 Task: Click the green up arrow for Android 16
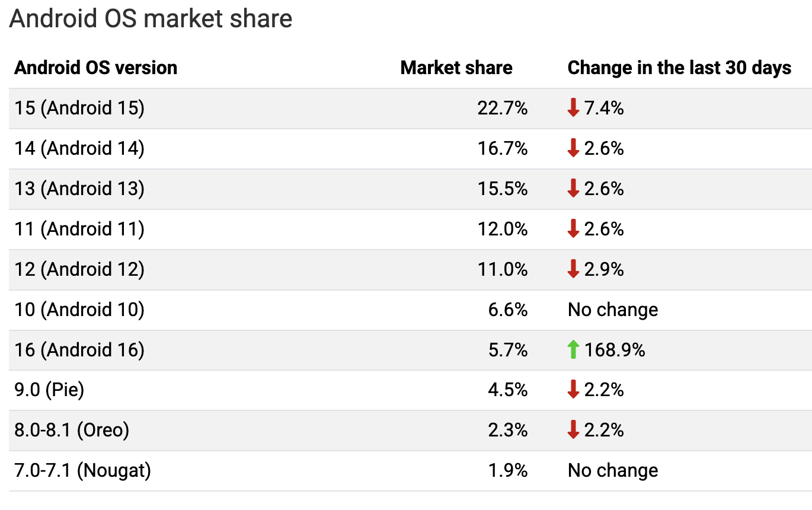573,350
